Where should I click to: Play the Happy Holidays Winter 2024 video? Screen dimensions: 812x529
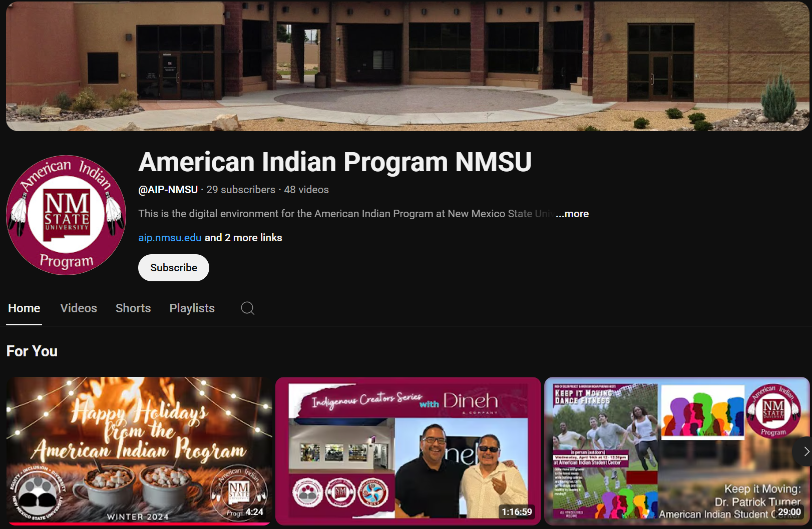point(139,450)
